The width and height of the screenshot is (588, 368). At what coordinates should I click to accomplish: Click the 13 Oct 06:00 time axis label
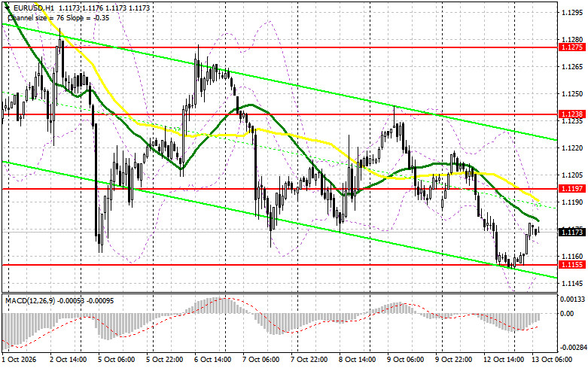[x=552, y=360]
